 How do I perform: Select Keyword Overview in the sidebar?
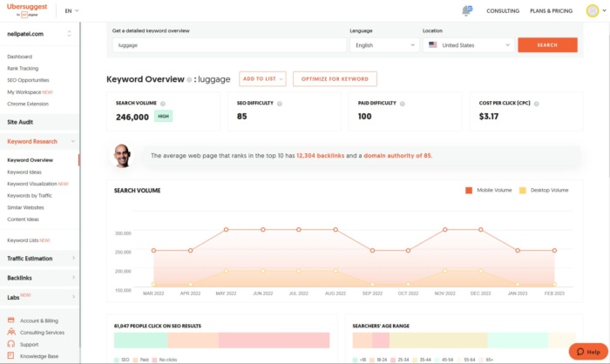pyautogui.click(x=30, y=160)
